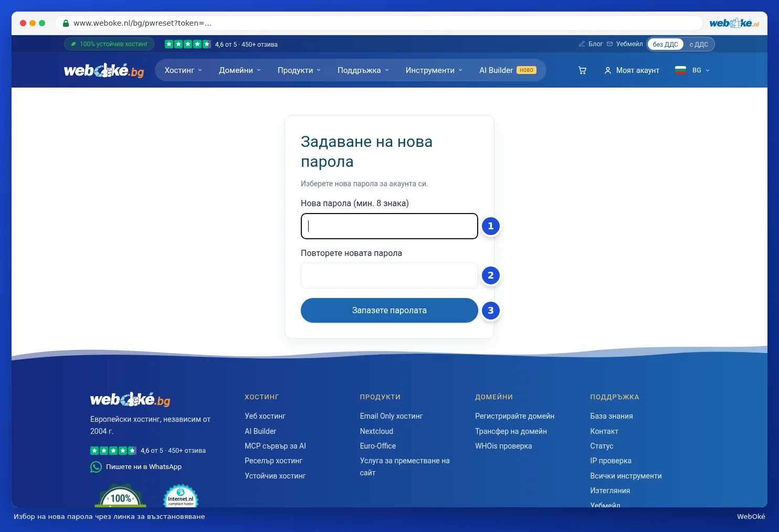779x532 pixels.
Task: Open footer link WHOis проверка
Action: tap(503, 446)
